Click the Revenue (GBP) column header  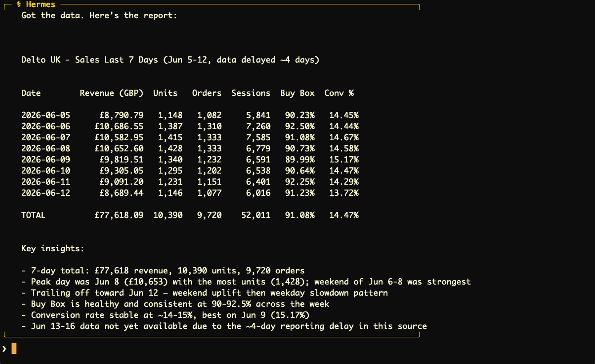point(112,93)
